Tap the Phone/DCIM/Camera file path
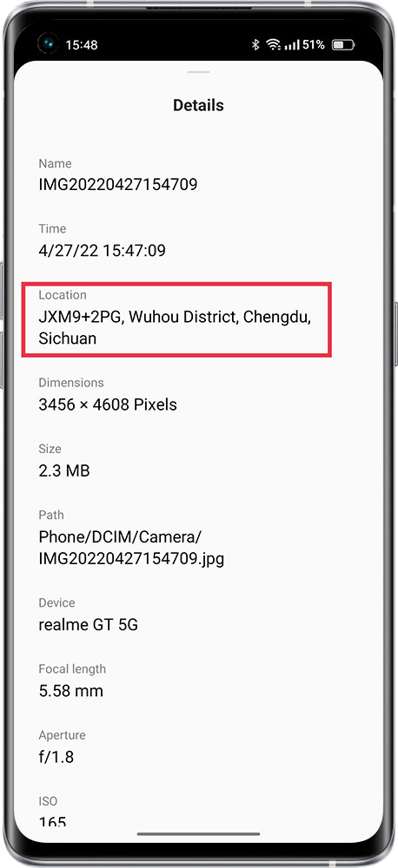This screenshot has height=868, width=398. click(131, 548)
